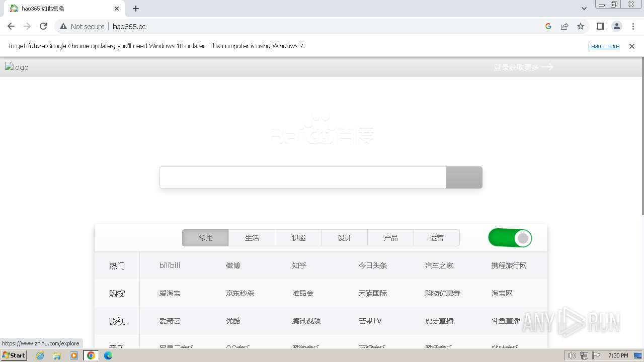The height and width of the screenshot is (362, 644).
Task: Click the broken logo image
Action: point(17,67)
